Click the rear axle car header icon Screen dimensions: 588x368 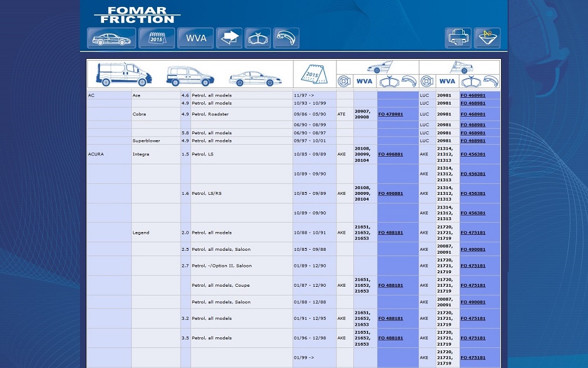tap(461, 67)
